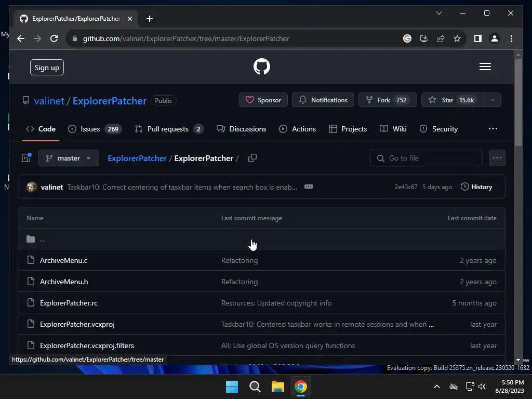This screenshot has width=532, height=399.
Task: Open the Pull requests tab
Action: [x=169, y=129]
